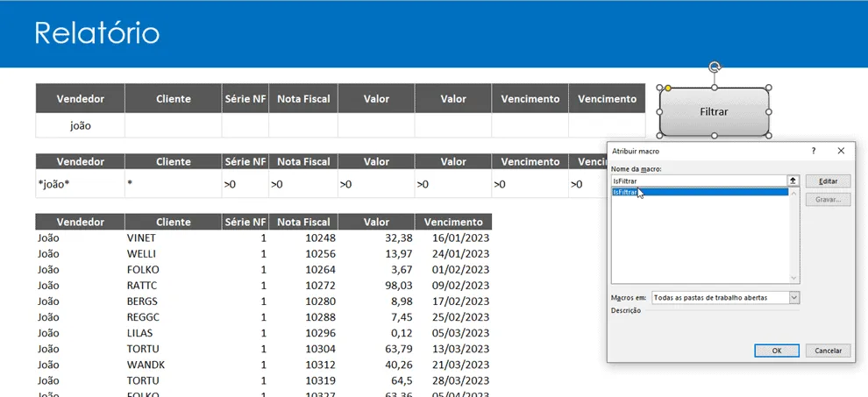
Task: Click into the Nome da macro text field
Action: point(700,181)
